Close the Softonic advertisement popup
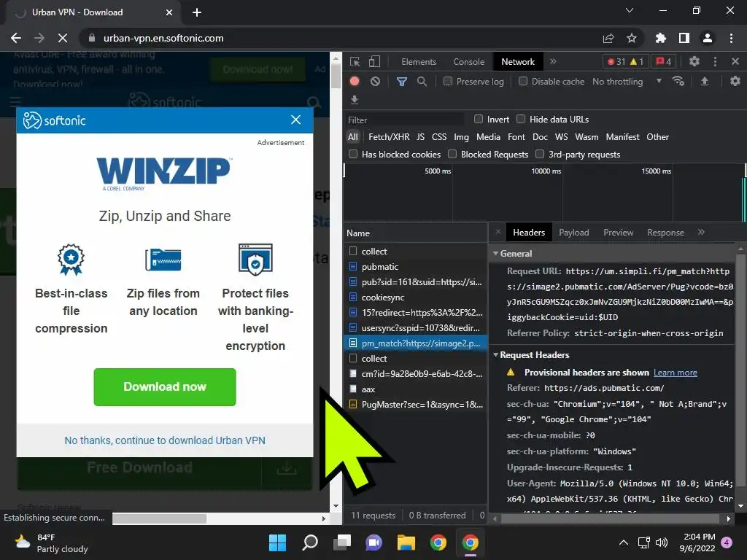This screenshot has height=560, width=747. [x=296, y=120]
